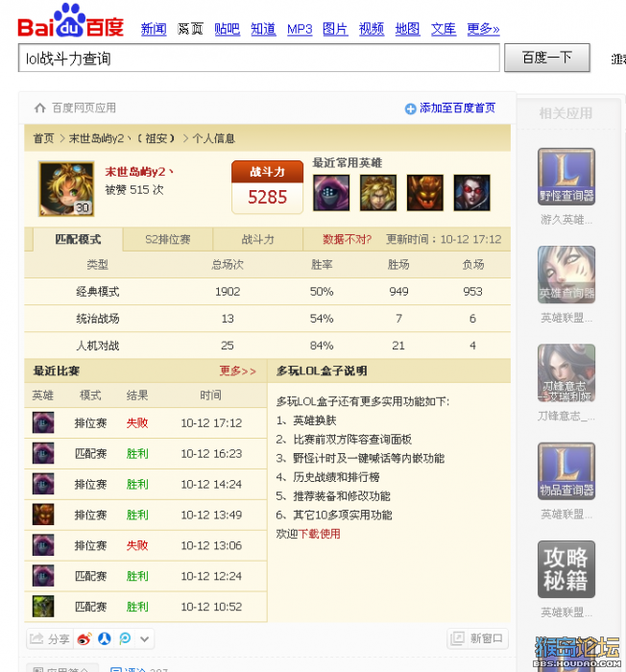Viewport: 626px width, 672px height.
Task: Click the 战斗力 5285 score box
Action: [268, 187]
